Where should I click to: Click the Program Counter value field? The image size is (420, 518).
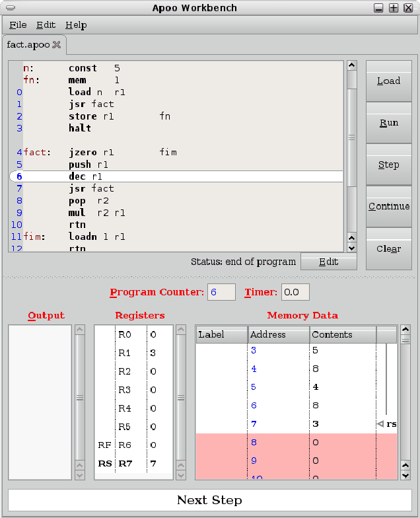[221, 292]
